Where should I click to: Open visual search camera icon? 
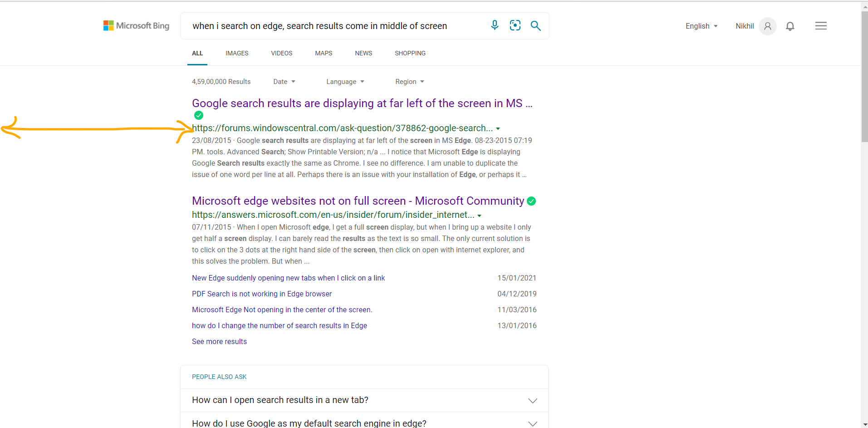tap(515, 25)
